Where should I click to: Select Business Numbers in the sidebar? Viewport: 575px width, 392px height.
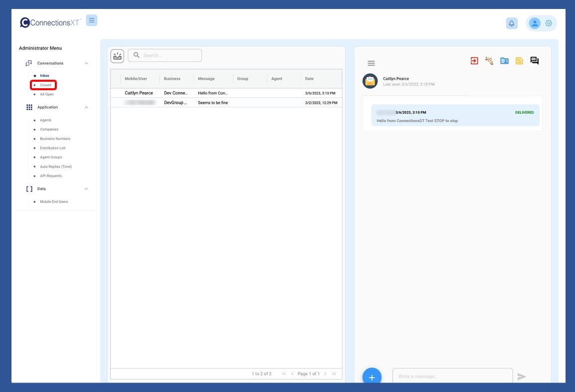(55, 139)
